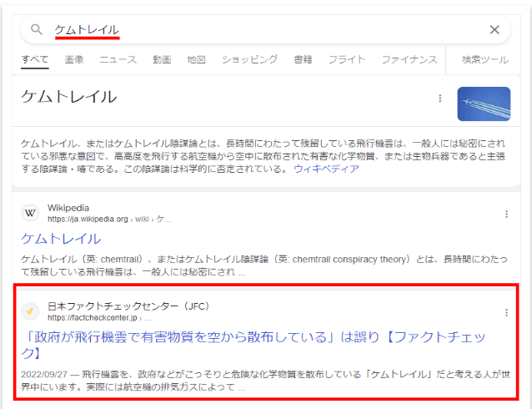The height and width of the screenshot is (409, 532).
Task: Click the search field containing ケムトレイル
Action: 266,29
